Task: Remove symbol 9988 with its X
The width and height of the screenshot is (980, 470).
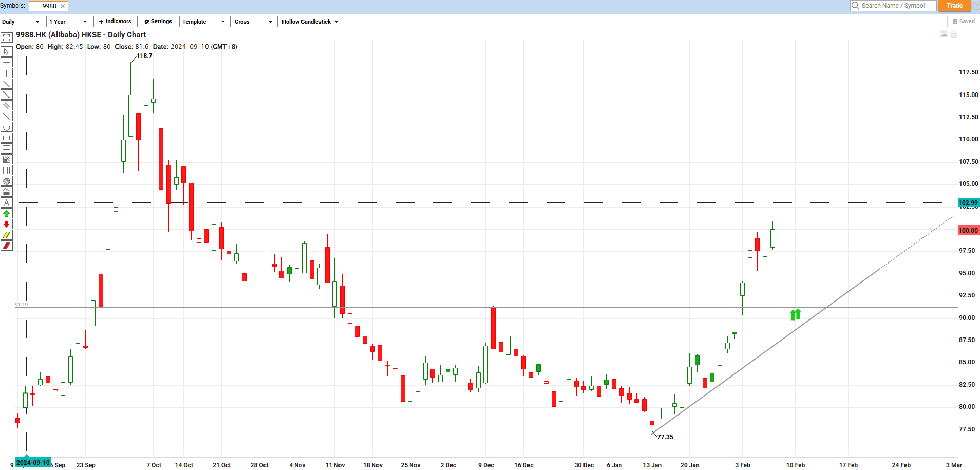Action: coord(64,6)
